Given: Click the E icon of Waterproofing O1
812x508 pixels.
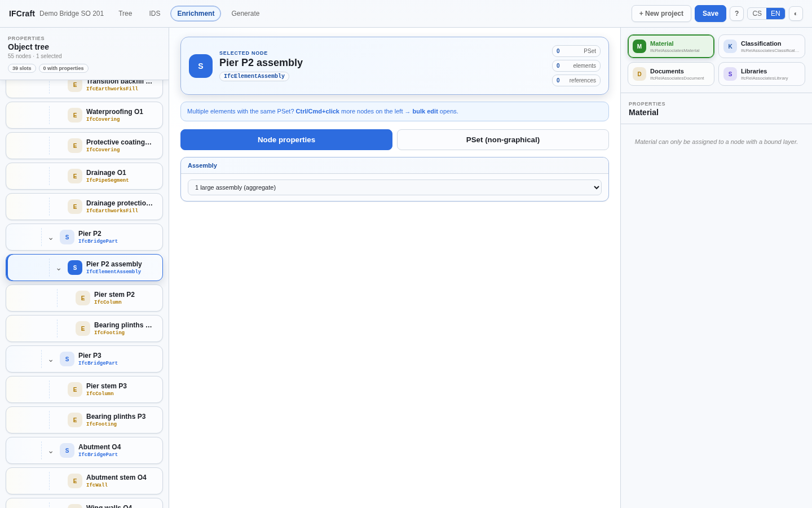Looking at the screenshot, I should [x=75, y=115].
